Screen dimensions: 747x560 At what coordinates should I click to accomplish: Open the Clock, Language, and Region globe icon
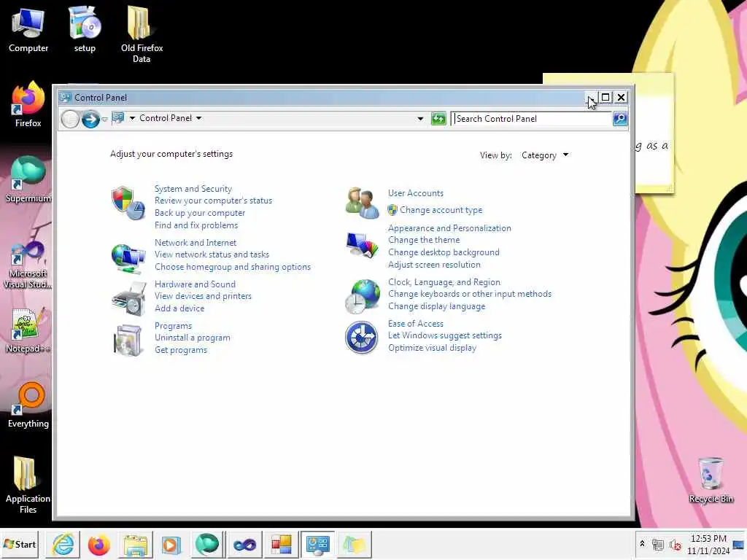[x=362, y=297]
